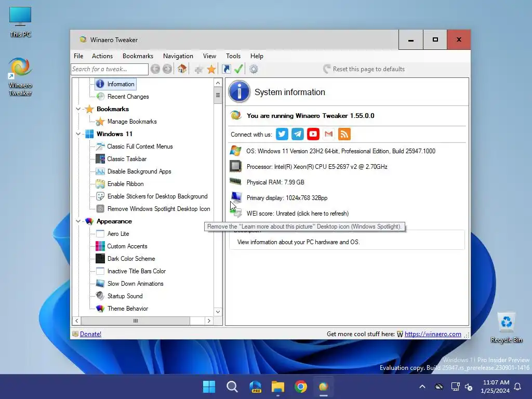
Task: Select Enable Stickers for Desktop Background
Action: 157,196
